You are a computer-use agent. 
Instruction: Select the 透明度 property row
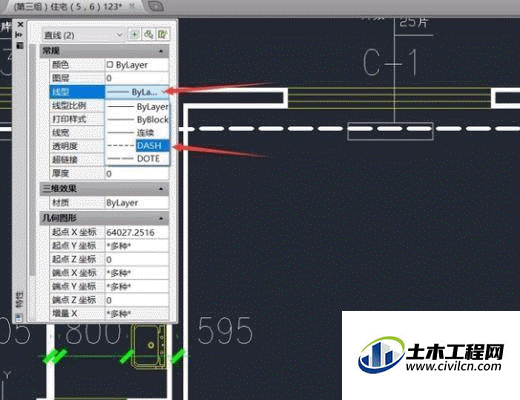(77, 146)
